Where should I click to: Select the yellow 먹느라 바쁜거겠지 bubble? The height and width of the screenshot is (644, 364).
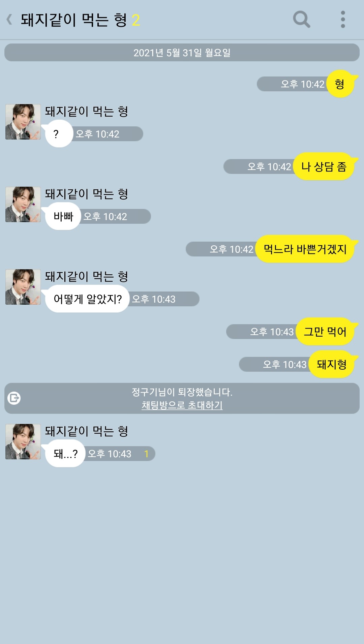pos(305,249)
